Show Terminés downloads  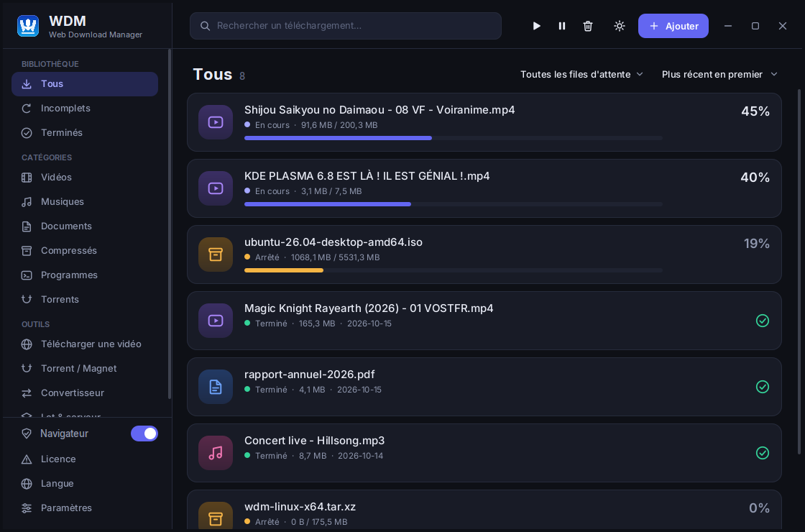[85, 132]
